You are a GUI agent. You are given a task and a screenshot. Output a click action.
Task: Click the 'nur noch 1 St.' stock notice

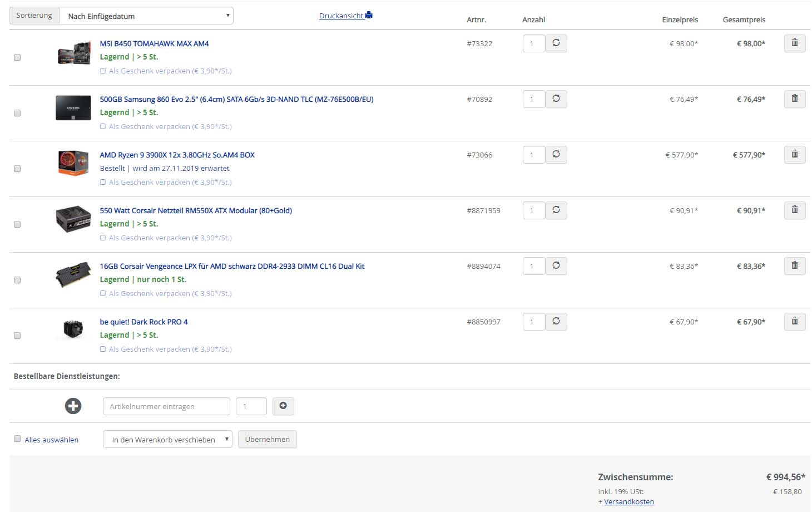click(x=162, y=279)
